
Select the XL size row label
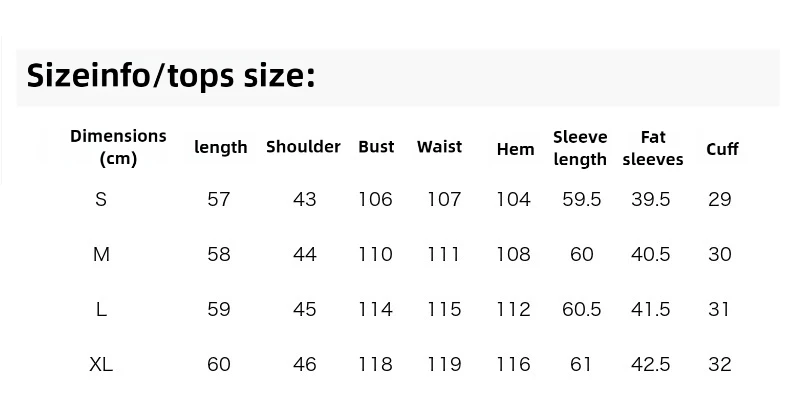[x=101, y=364]
